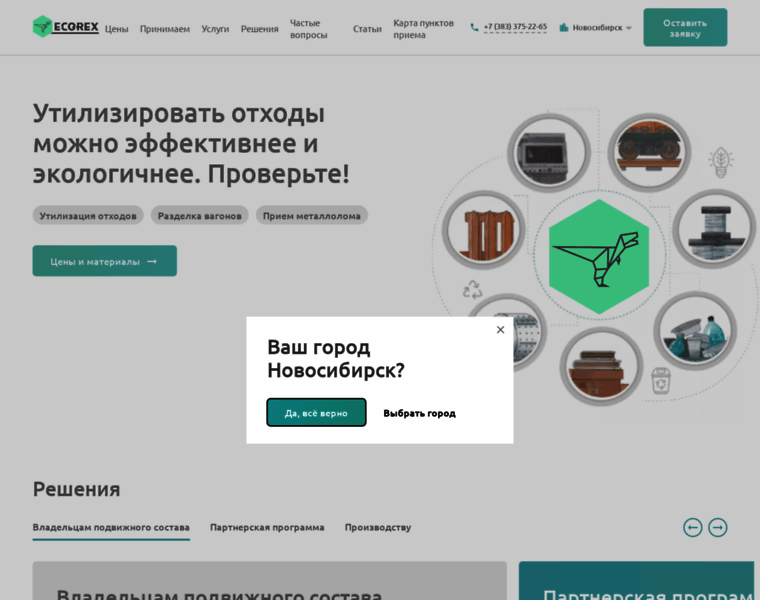Click the light bulb leaf icon
Screen dimensions: 760x600
tap(720, 161)
